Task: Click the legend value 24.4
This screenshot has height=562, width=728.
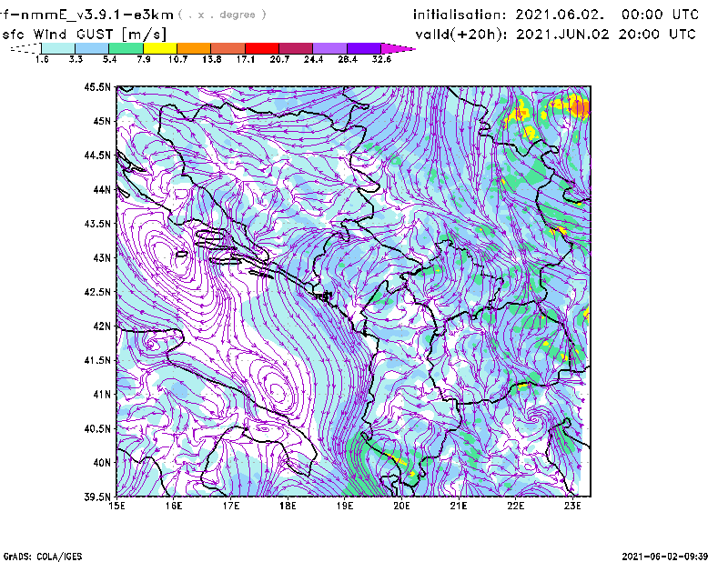Action: pos(313,59)
